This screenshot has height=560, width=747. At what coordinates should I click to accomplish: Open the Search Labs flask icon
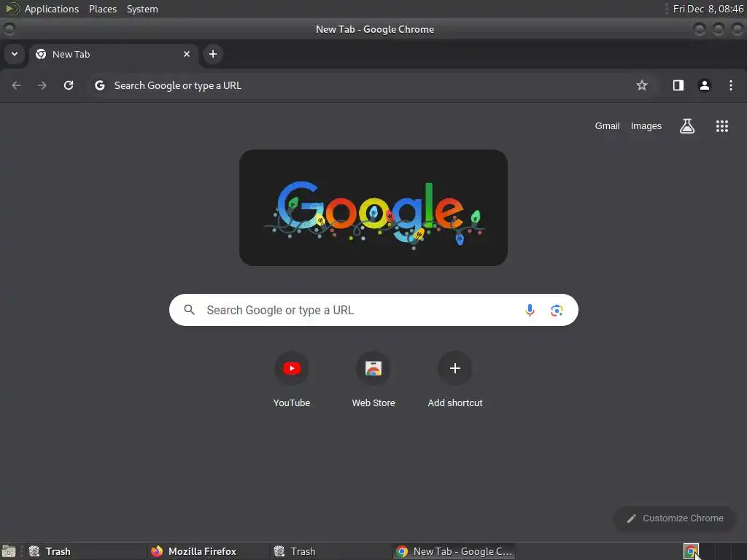point(687,126)
